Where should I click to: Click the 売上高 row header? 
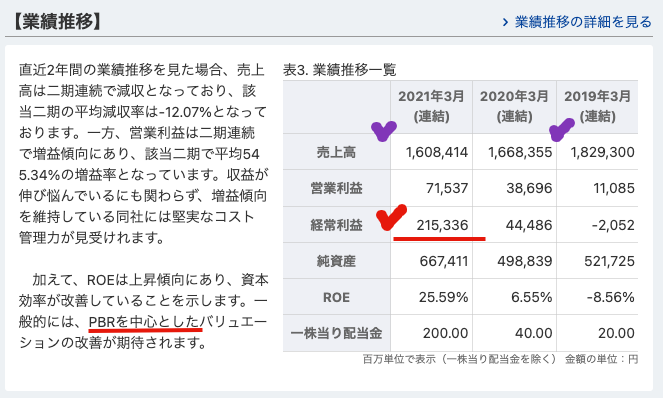[x=337, y=152]
